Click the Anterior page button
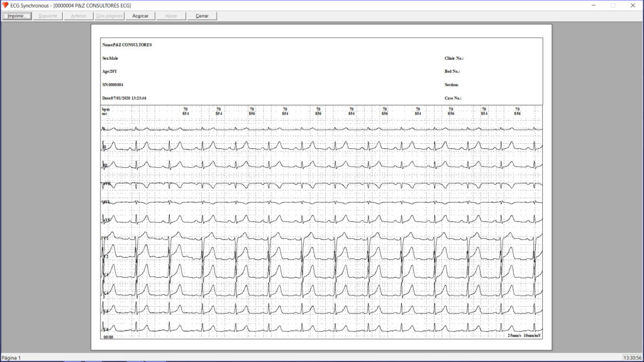644x362 pixels. click(79, 16)
